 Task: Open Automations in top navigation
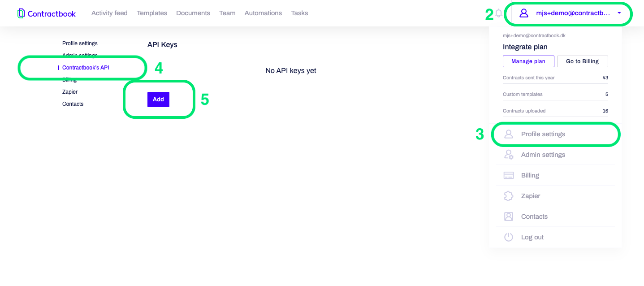(x=263, y=13)
